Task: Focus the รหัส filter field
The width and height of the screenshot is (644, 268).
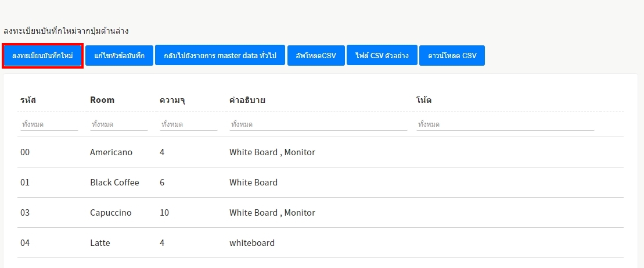Action: tap(49, 124)
